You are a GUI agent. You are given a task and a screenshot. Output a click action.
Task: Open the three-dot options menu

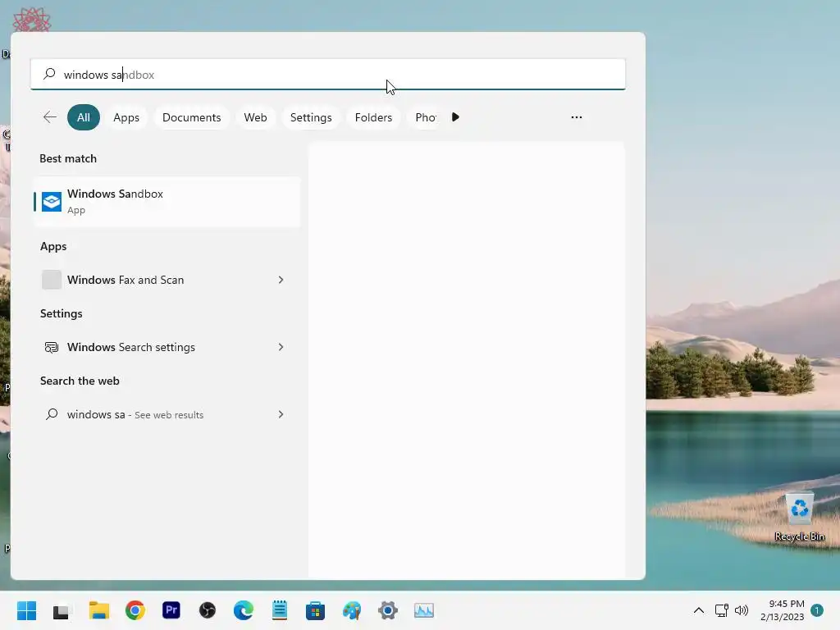click(577, 117)
